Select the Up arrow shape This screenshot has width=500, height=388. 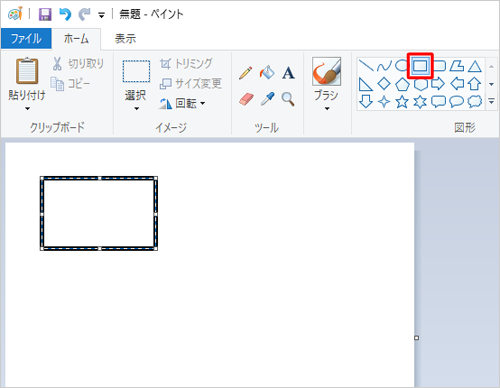[474, 84]
